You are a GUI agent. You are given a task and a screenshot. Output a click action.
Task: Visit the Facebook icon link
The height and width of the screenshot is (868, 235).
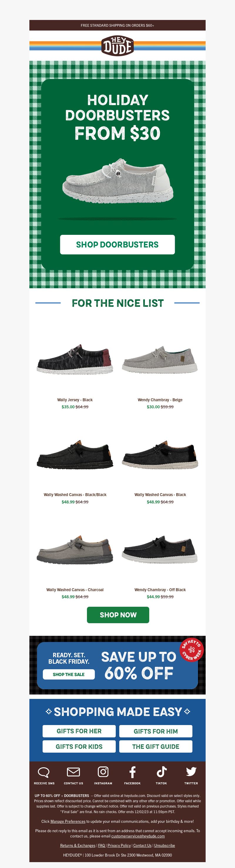click(132, 772)
